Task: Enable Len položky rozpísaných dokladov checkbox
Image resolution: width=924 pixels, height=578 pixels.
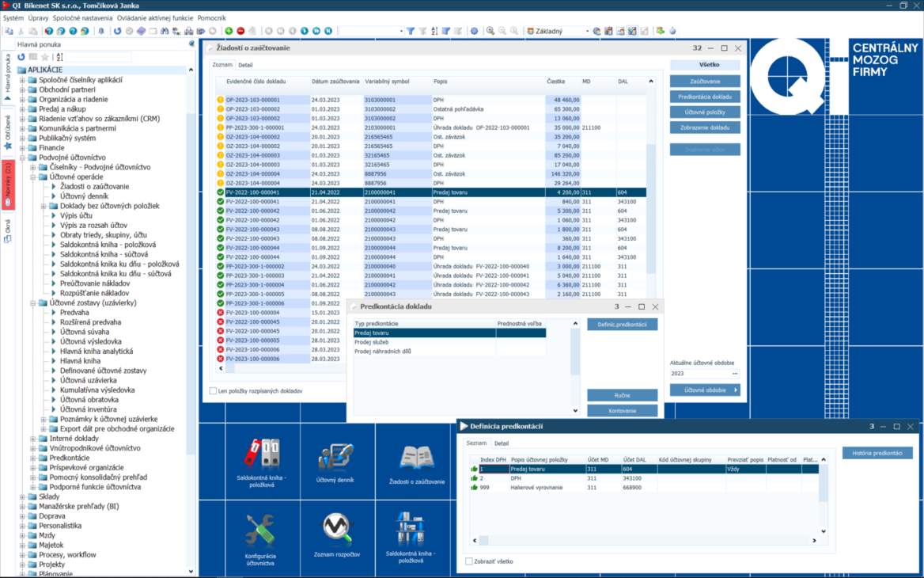Action: coord(214,391)
